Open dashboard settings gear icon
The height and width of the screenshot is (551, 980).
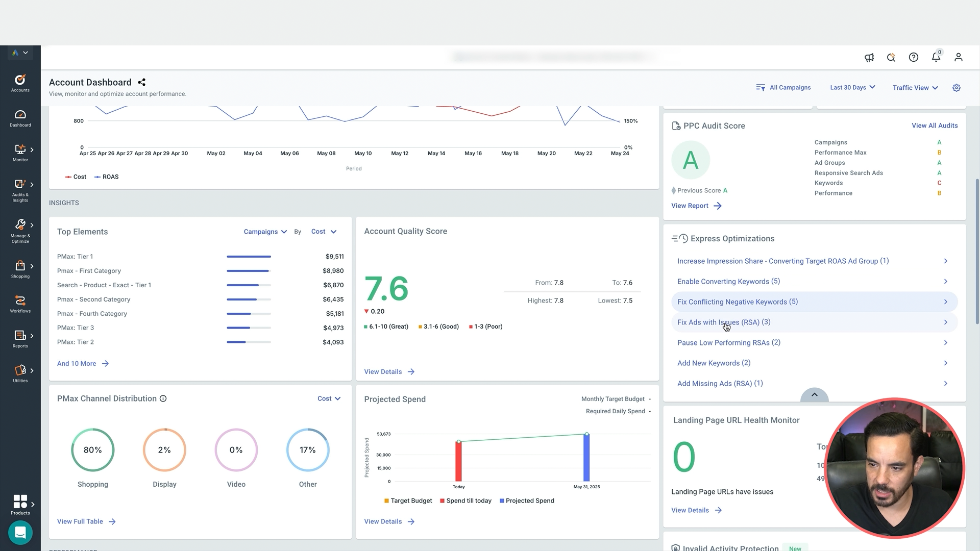coord(957,88)
